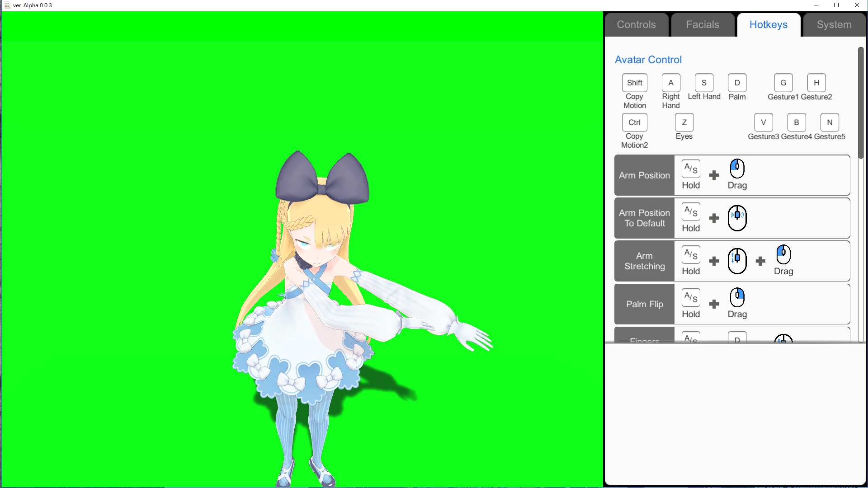Select the Z Eyes key button
This screenshot has width=868, height=488.
(x=684, y=122)
